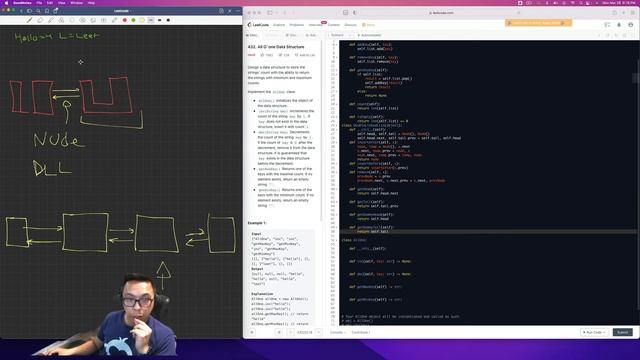Open the Help menu in menu bar
The width and height of the screenshot is (640, 360).
click(91, 3)
